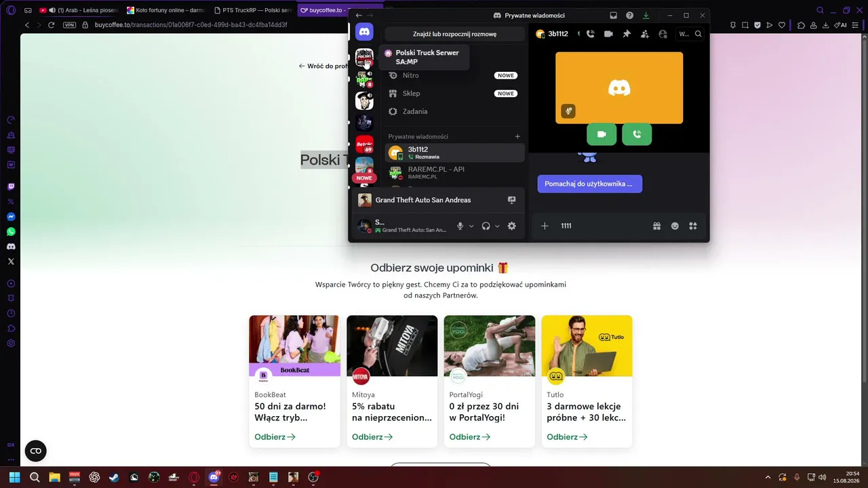Reload the buycoffee.to page
Image resolution: width=868 pixels, height=488 pixels.
(51, 25)
